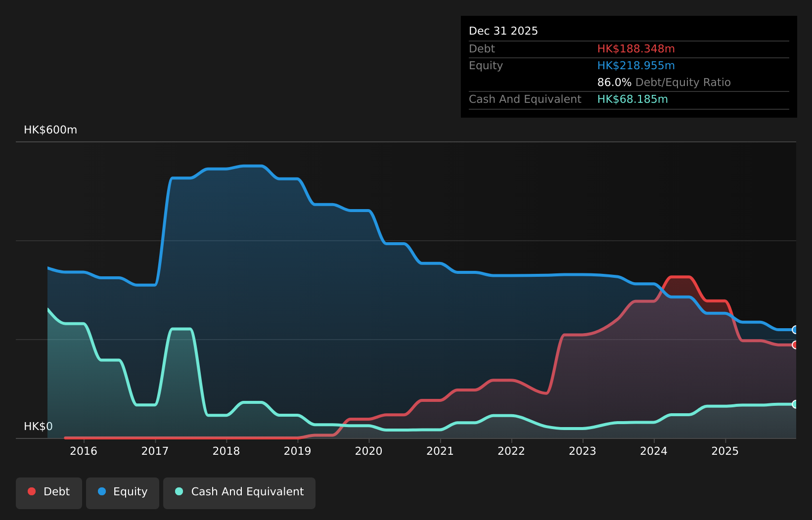Click the 2016 x-axis label

click(84, 451)
